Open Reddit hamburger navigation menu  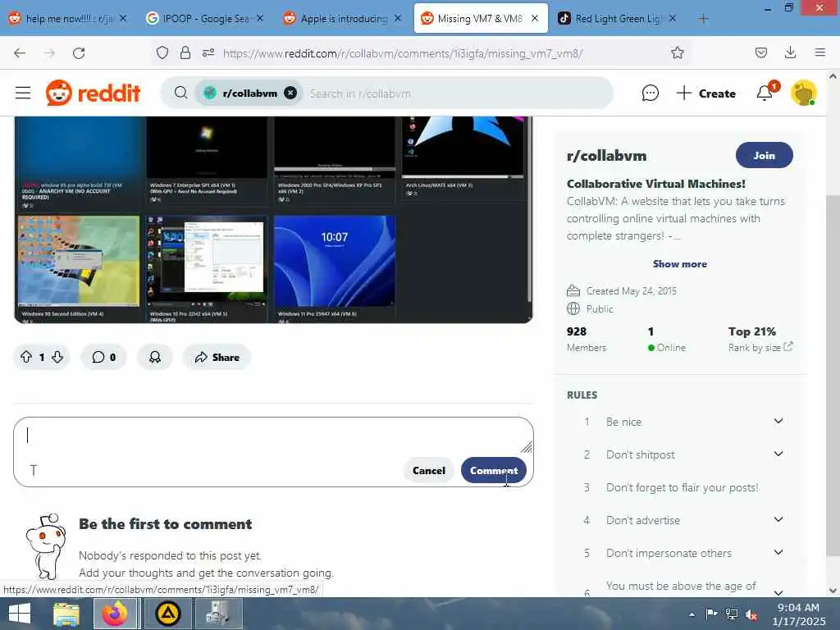pos(23,94)
